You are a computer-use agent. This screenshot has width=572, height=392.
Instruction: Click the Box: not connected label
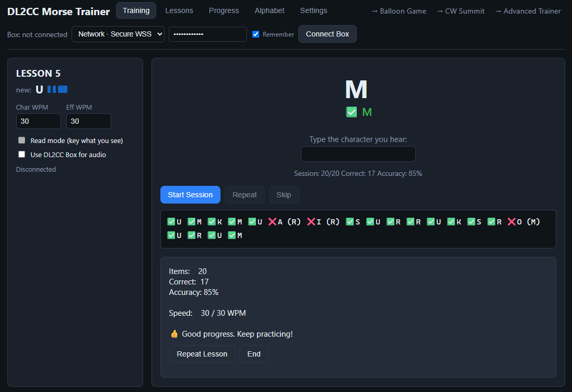coord(37,34)
